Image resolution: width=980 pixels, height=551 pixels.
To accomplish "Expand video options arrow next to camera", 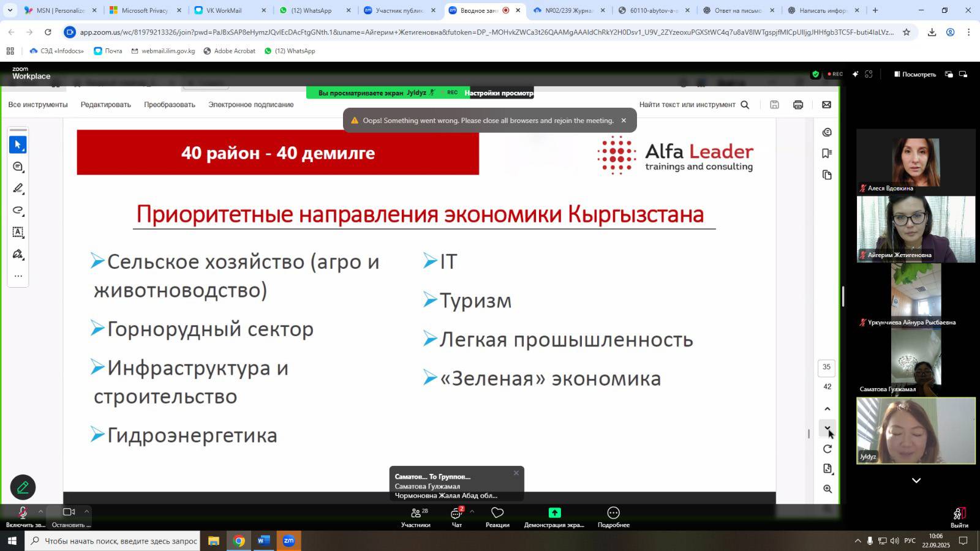I will click(86, 511).
